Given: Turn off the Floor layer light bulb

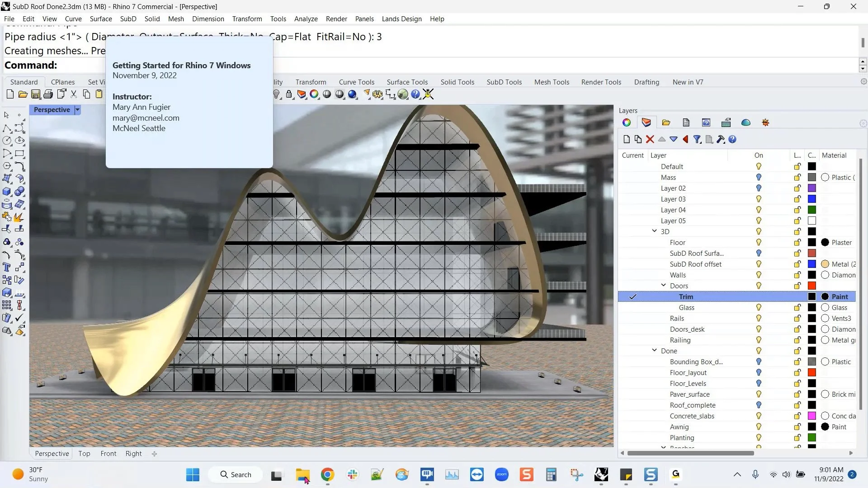Looking at the screenshot, I should pos(759,243).
